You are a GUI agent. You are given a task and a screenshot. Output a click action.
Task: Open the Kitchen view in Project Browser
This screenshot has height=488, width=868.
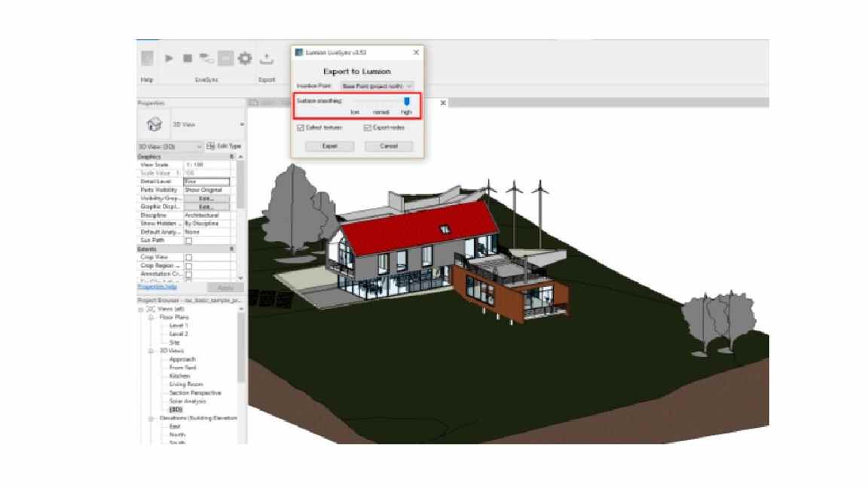[x=179, y=376]
